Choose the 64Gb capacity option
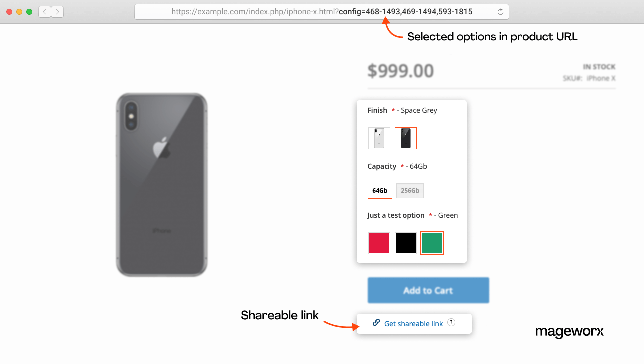The height and width of the screenshot is (364, 644). pyautogui.click(x=380, y=191)
